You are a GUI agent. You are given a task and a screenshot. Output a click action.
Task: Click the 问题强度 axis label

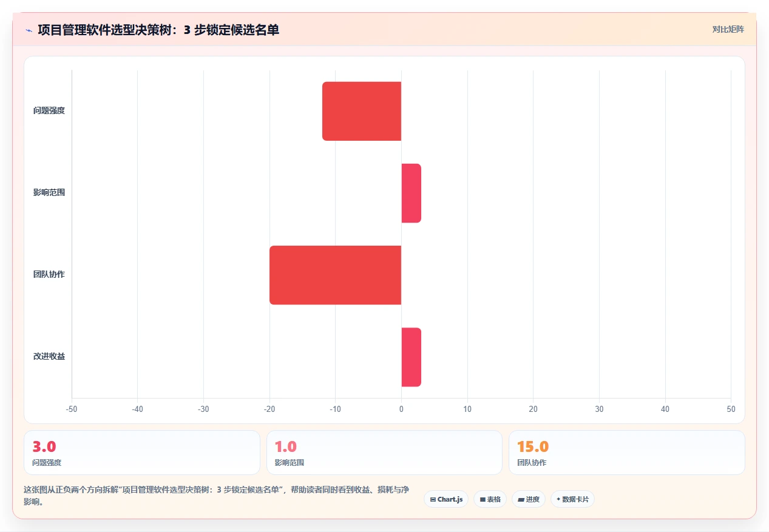pyautogui.click(x=49, y=111)
